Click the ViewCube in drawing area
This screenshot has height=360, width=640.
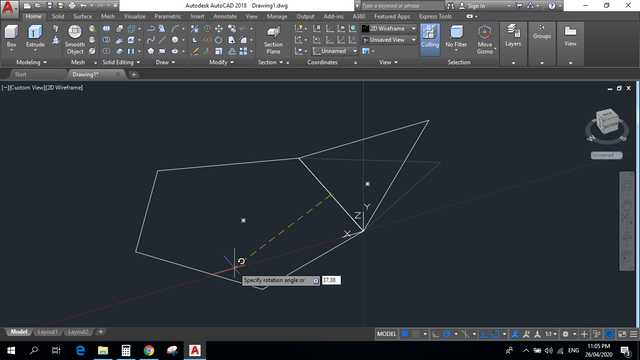tap(607, 122)
